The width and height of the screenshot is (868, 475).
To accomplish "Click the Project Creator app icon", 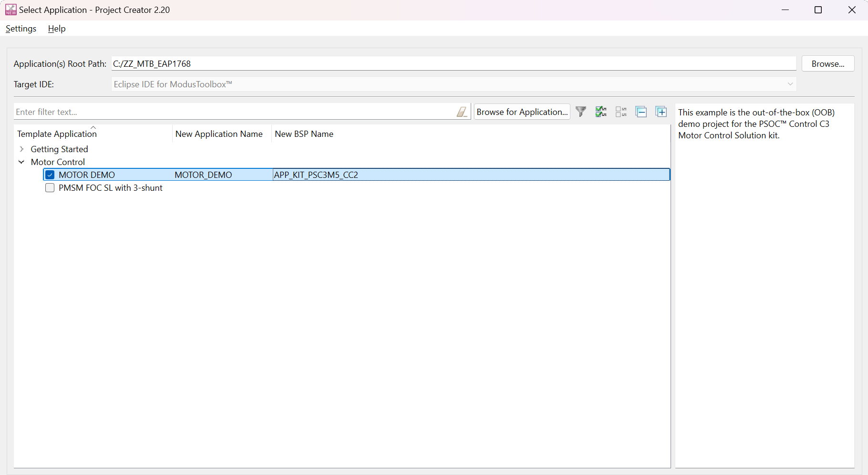I will click(x=10, y=10).
